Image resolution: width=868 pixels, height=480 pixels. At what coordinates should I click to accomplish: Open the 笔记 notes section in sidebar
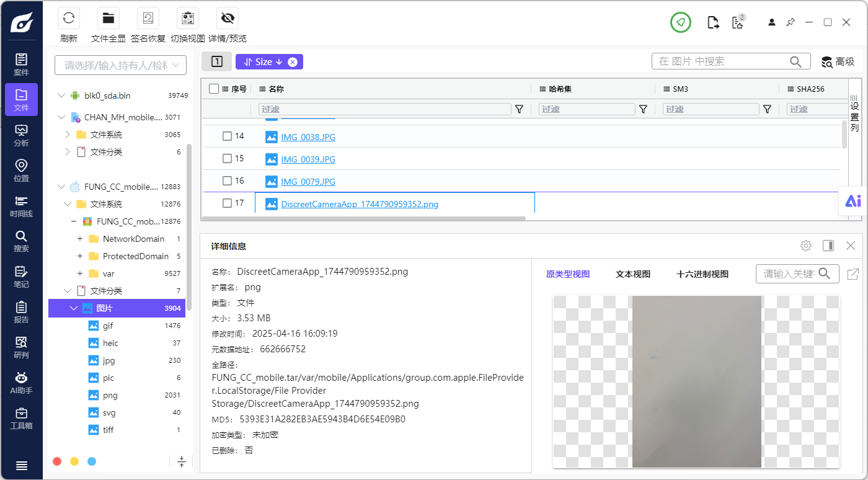pyautogui.click(x=21, y=277)
